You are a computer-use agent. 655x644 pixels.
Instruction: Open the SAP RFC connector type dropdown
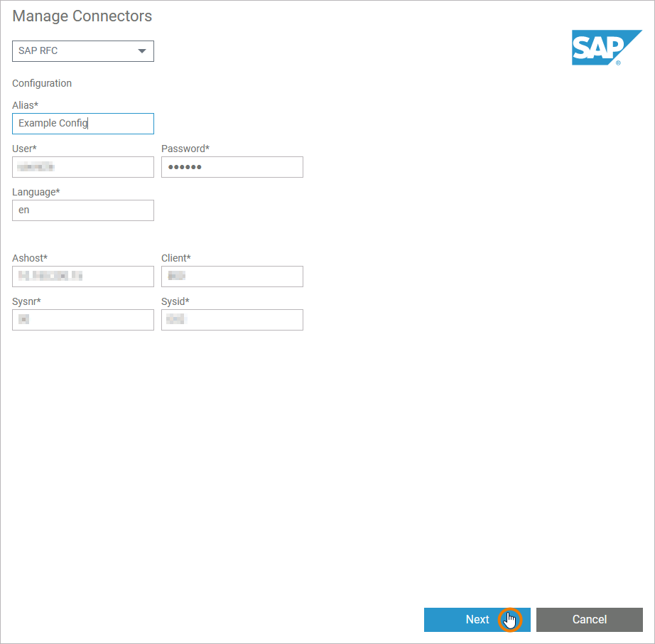coord(82,50)
